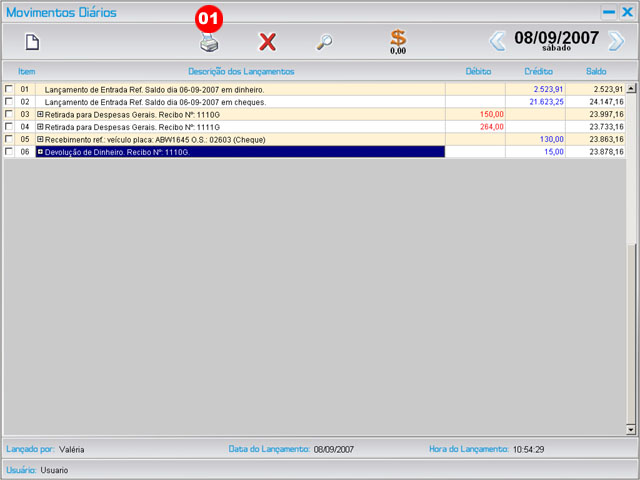Open the magnifying glass search tool
This screenshot has width=640, height=480.
click(324, 42)
